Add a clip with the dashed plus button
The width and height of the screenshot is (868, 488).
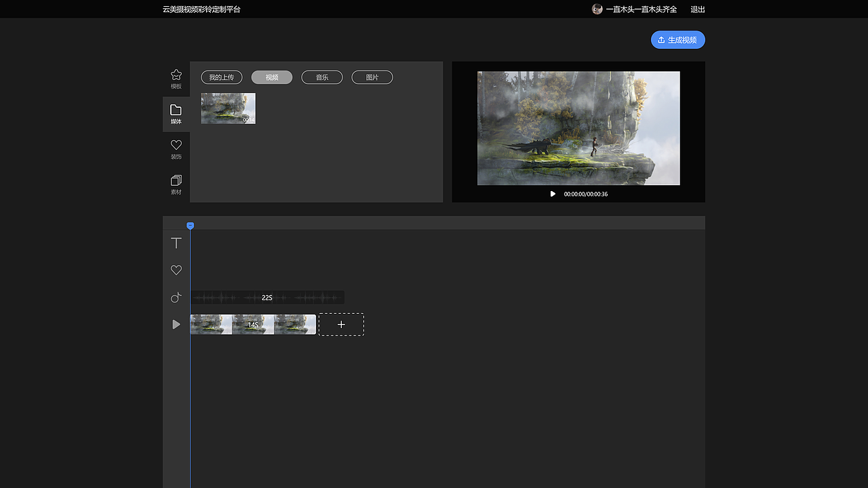[x=341, y=325]
